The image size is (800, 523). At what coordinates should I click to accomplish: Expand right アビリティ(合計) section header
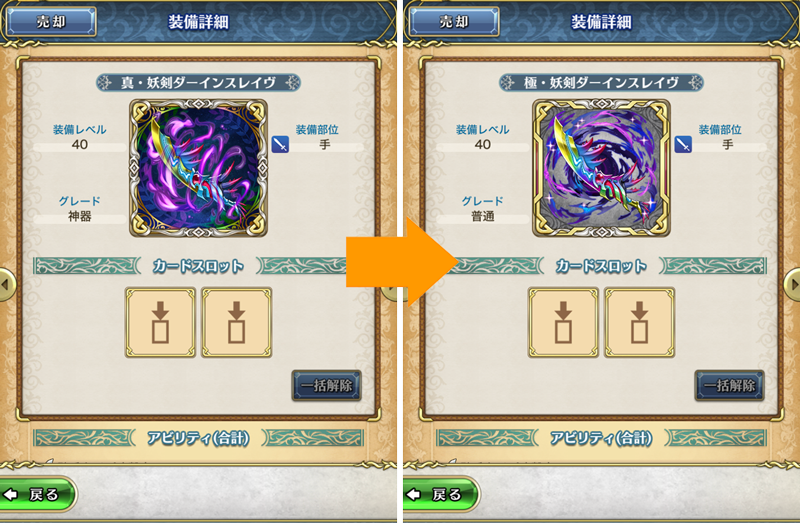click(x=602, y=438)
